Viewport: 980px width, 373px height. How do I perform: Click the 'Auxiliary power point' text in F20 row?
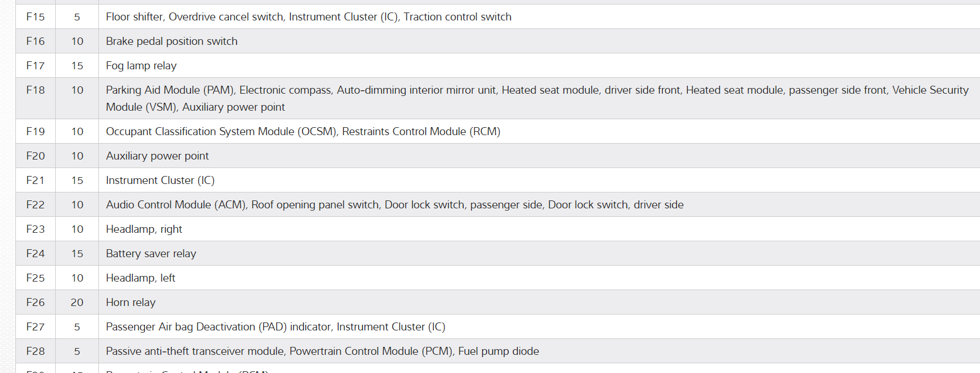click(157, 156)
